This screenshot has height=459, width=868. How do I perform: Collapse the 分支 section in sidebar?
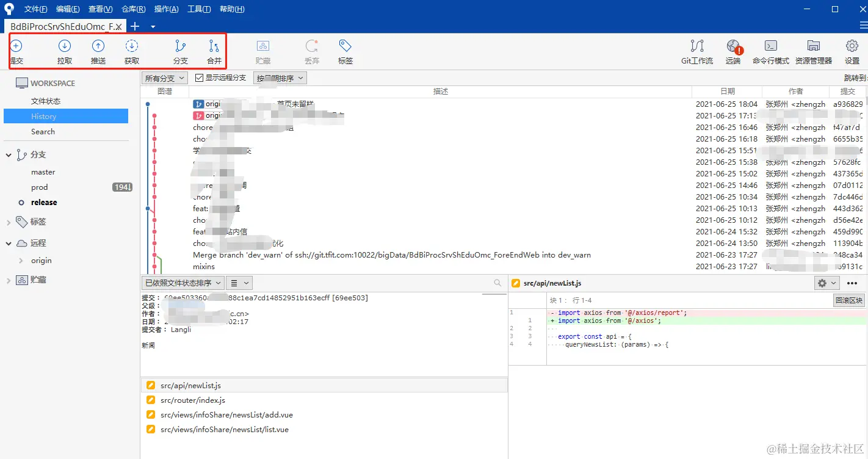point(9,155)
